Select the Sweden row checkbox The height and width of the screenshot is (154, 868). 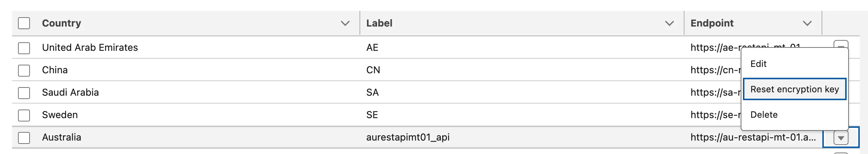[24, 115]
